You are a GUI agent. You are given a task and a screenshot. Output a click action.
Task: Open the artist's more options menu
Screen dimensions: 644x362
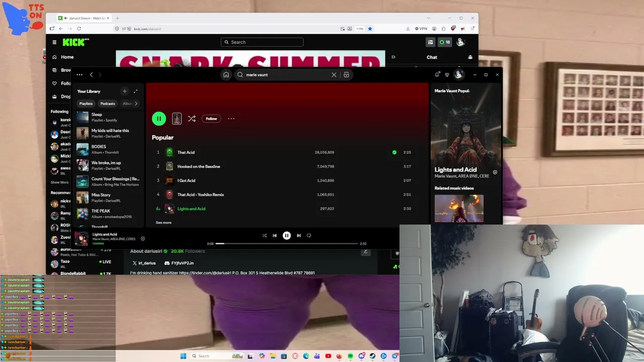tap(231, 119)
